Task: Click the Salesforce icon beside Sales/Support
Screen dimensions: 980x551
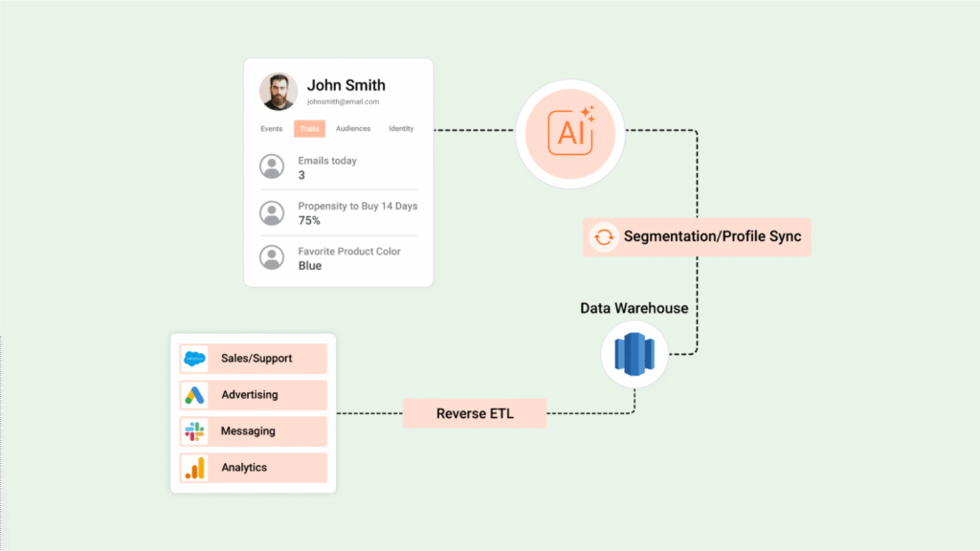Action: 195,359
